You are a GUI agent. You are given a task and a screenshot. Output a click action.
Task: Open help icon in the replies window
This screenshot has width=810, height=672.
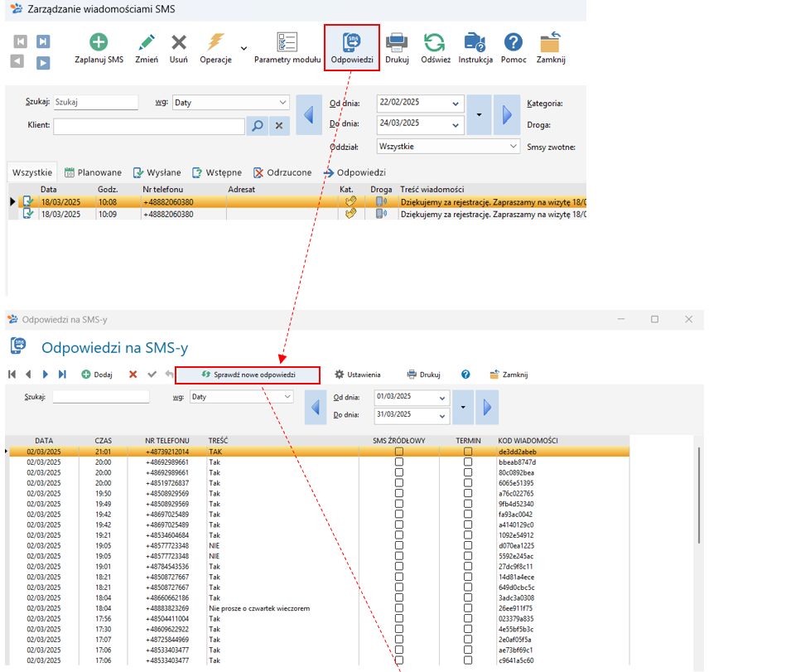click(465, 375)
